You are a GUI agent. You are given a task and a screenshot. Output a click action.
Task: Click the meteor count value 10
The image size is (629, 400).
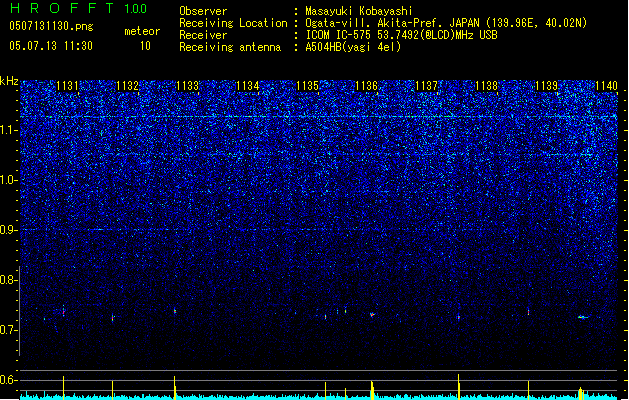click(145, 46)
